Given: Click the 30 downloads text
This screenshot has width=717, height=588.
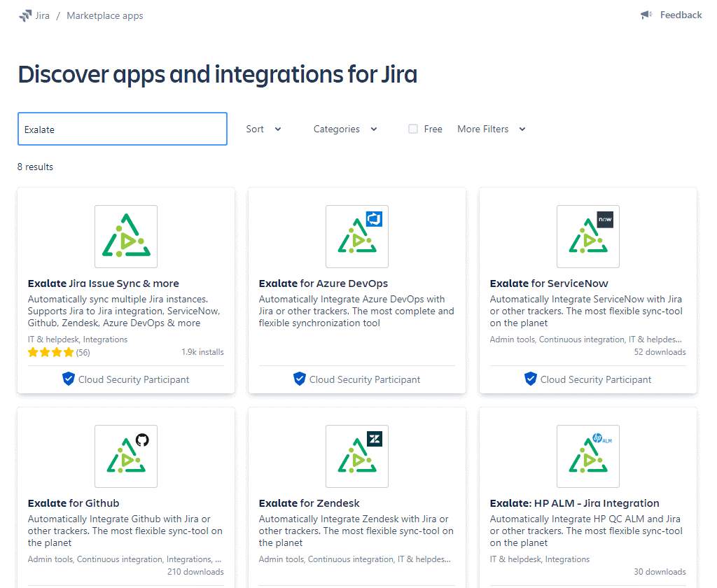Looking at the screenshot, I should [x=660, y=572].
